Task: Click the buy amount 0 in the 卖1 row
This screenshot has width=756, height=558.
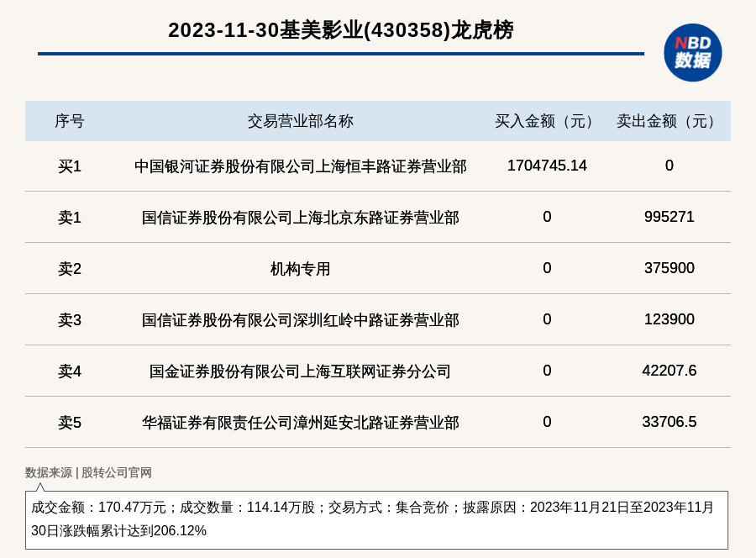Action: click(x=547, y=217)
